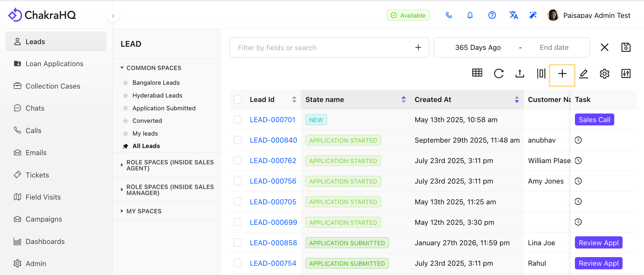Viewport: 644px width, 275px height.
Task: Click the upload icon in toolbar
Action: pyautogui.click(x=520, y=74)
